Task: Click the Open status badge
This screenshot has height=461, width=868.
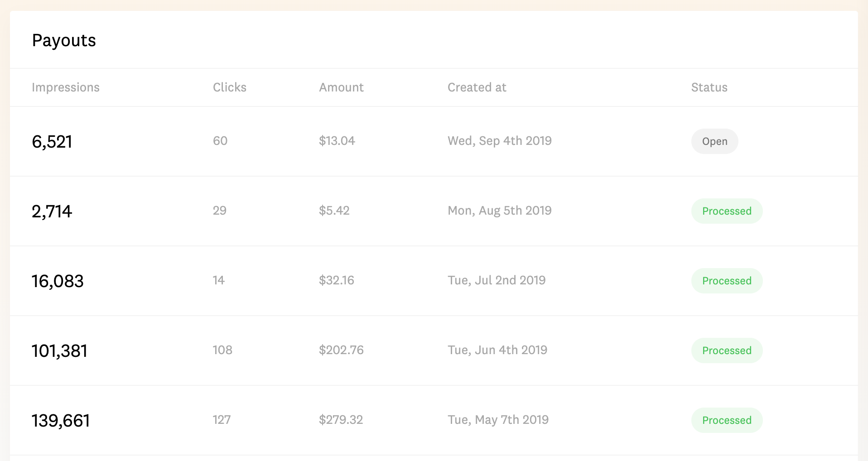Action: point(714,141)
